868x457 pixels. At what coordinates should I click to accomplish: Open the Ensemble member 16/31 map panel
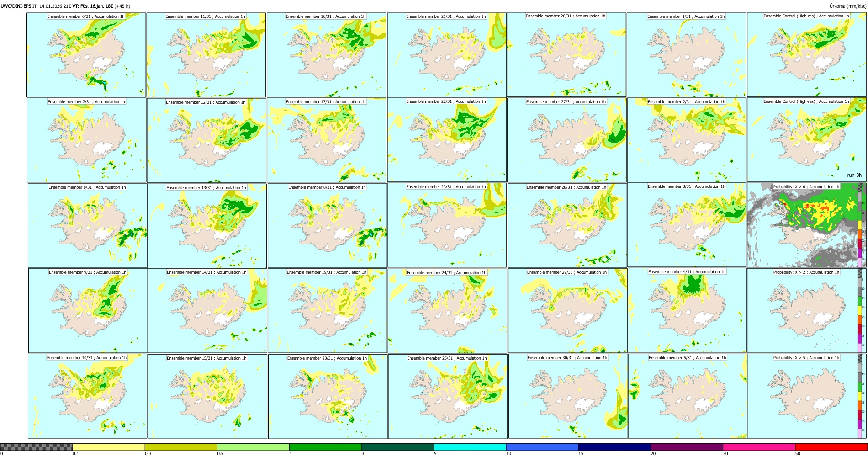coord(326,55)
